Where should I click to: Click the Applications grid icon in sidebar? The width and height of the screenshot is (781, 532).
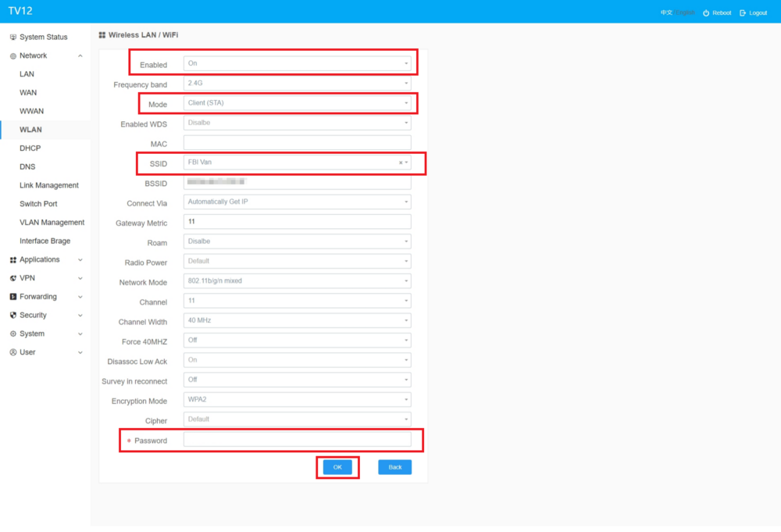tap(13, 260)
